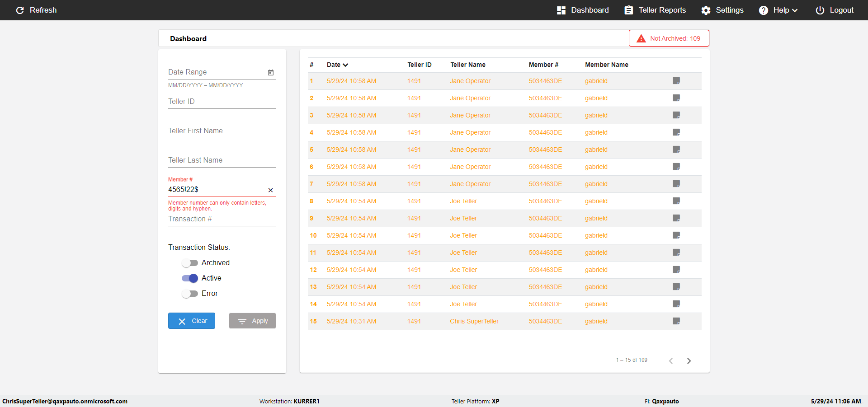Click Jane Operator name in row 1

click(x=470, y=81)
